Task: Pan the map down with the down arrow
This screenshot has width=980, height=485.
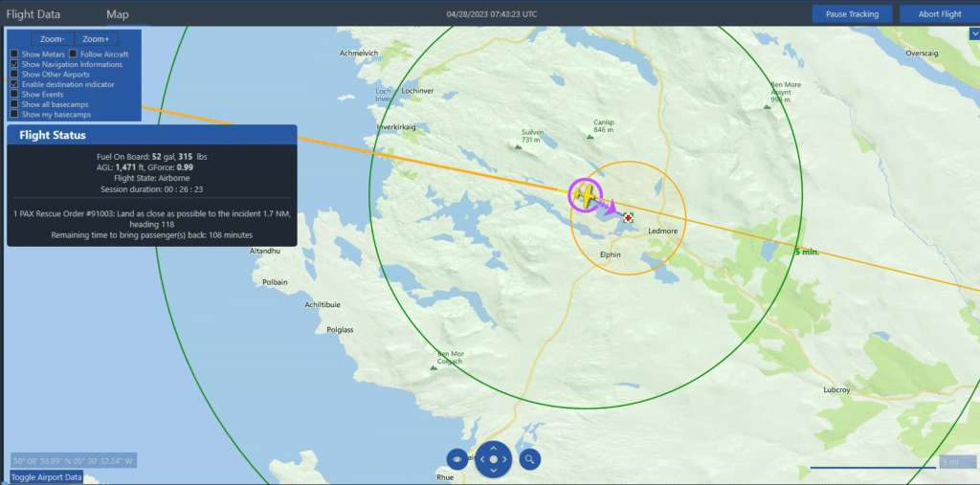Action: (494, 473)
